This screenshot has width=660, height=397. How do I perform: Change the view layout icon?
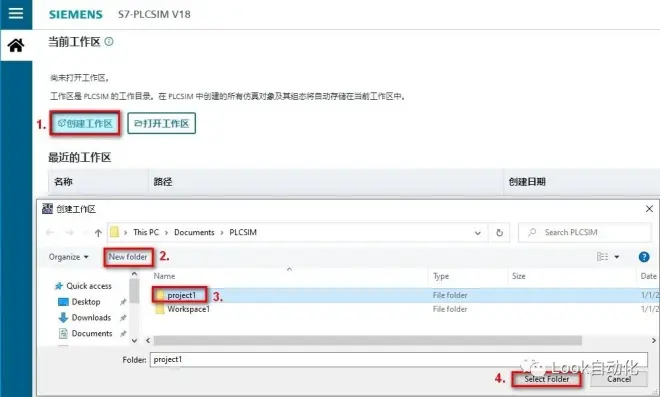[602, 257]
